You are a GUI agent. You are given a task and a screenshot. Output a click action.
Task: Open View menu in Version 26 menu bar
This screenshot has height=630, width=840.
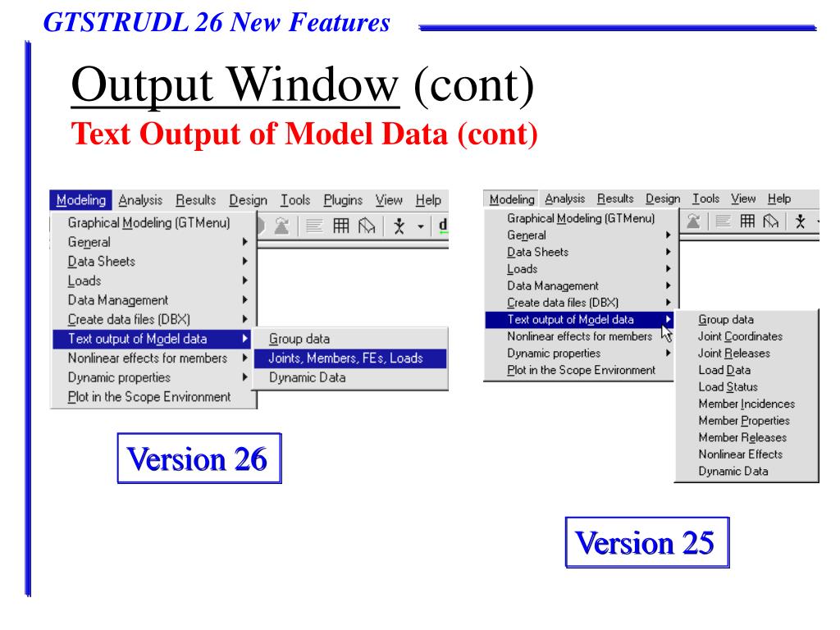tap(389, 200)
